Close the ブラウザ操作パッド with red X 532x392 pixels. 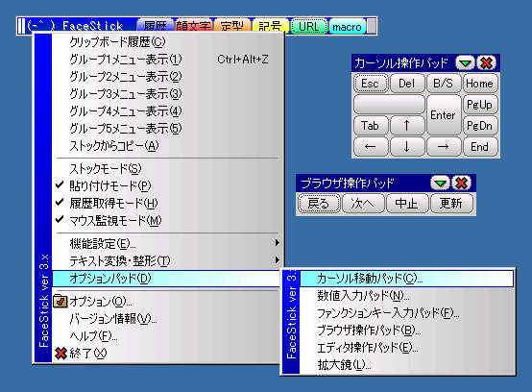coord(462,184)
